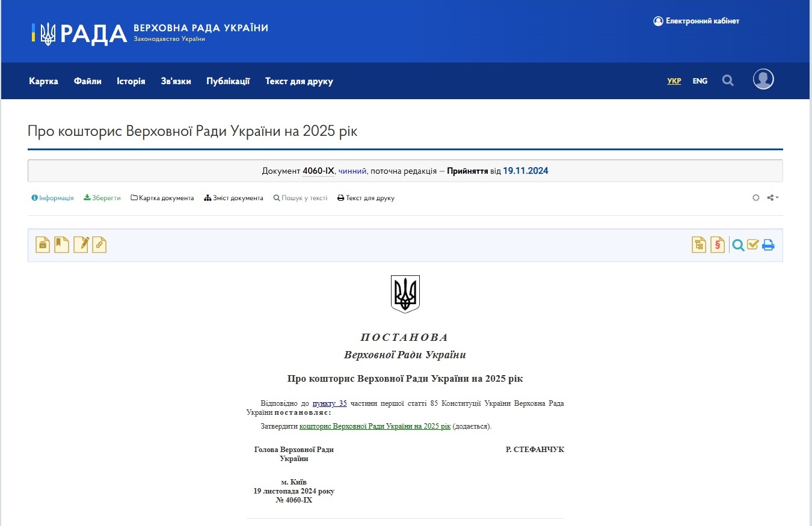Viewport: 812px width, 526px height.
Task: Click the bookmark document icon in toolbar
Action: pyautogui.click(x=61, y=245)
